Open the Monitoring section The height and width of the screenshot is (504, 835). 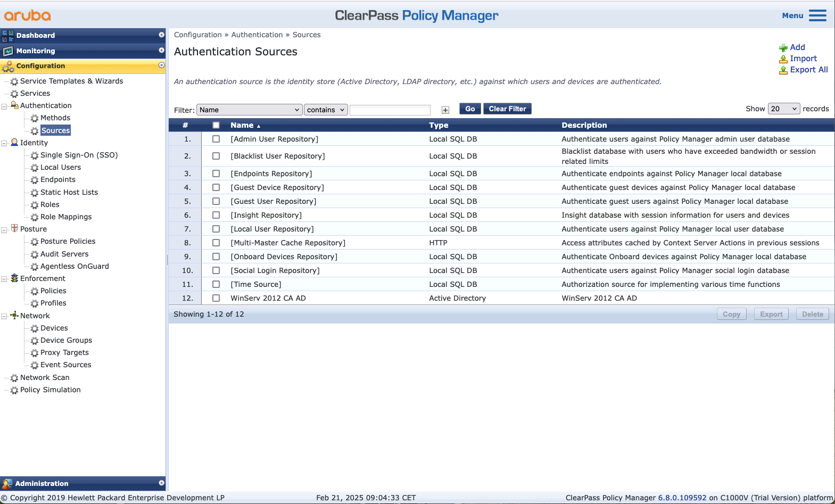coord(83,51)
